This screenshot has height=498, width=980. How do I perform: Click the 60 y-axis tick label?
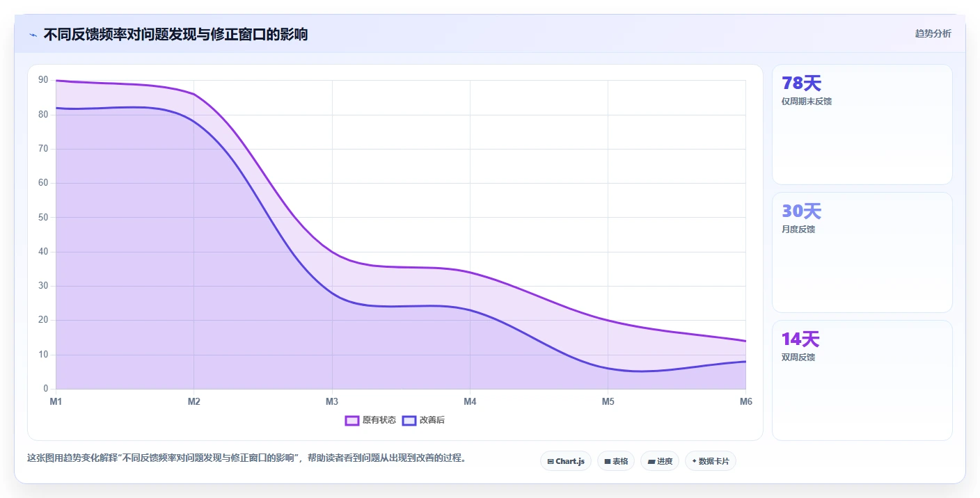point(43,183)
